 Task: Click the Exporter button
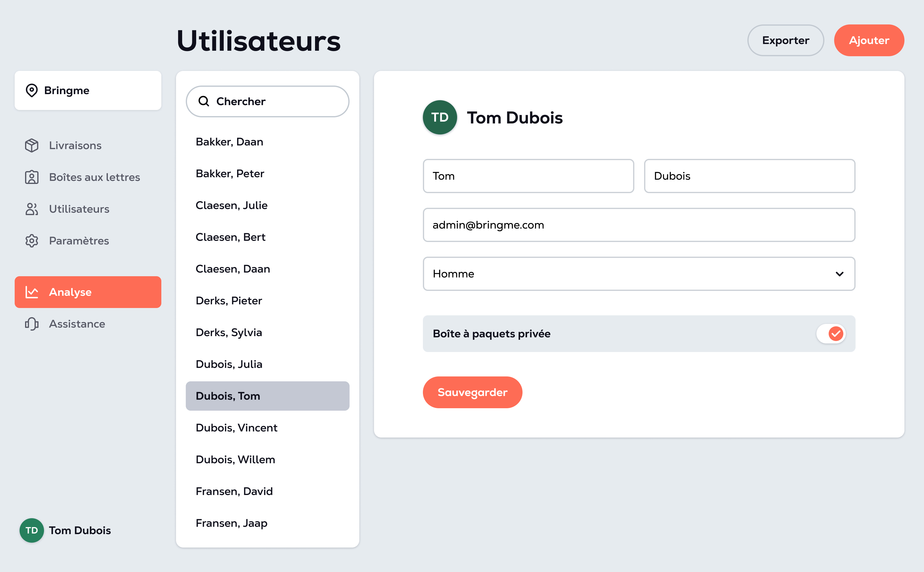click(786, 40)
